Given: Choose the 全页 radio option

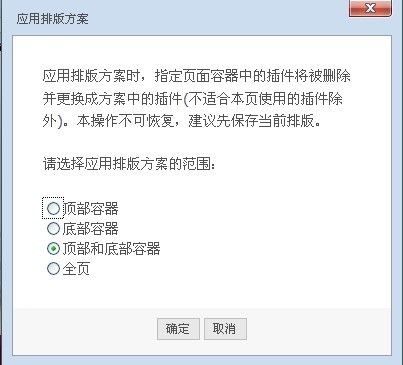Looking at the screenshot, I should click(53, 269).
